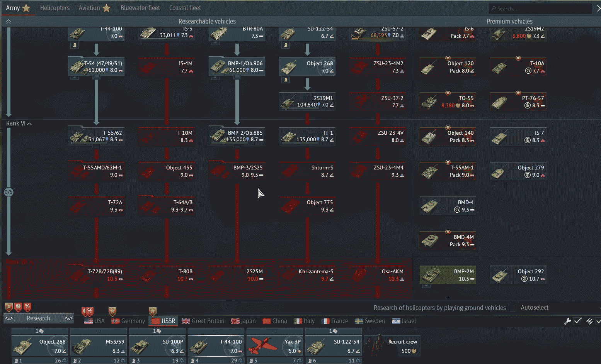Select the SU-100P crew slot
Screen dimensions: 601x364
pyautogui.click(x=157, y=346)
